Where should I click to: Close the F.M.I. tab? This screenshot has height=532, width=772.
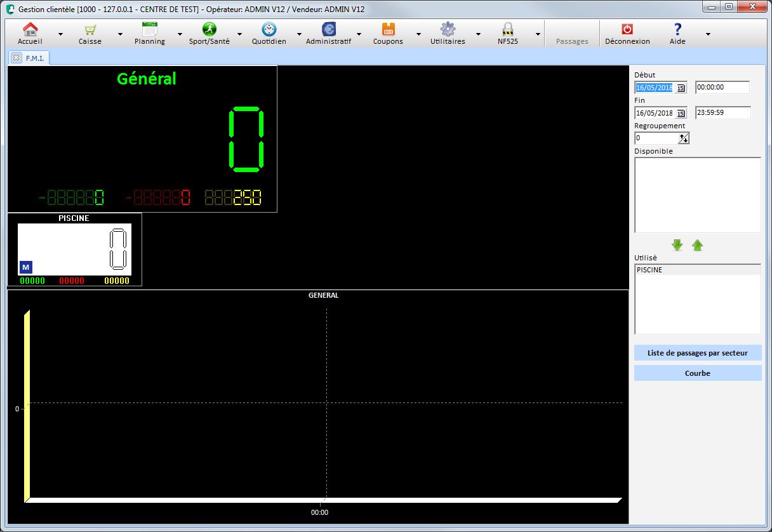17,58
